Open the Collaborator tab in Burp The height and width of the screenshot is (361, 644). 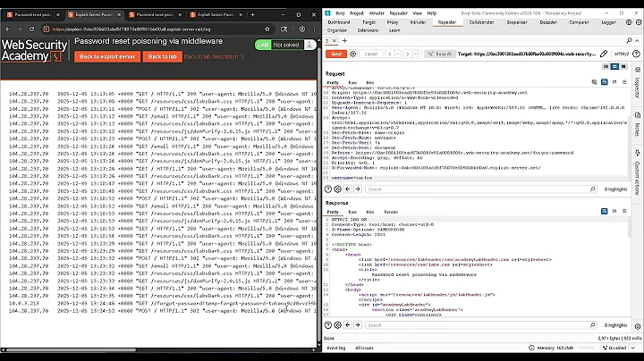tap(481, 22)
